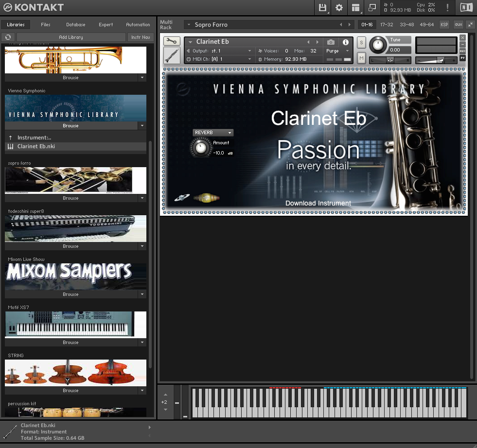Click Mixom Samplers library banner
Image resolution: width=477 pixels, height=448 pixels.
pyautogui.click(x=75, y=276)
